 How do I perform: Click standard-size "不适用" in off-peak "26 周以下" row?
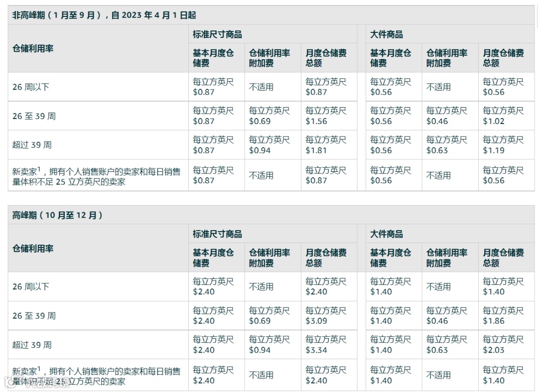pos(261,87)
